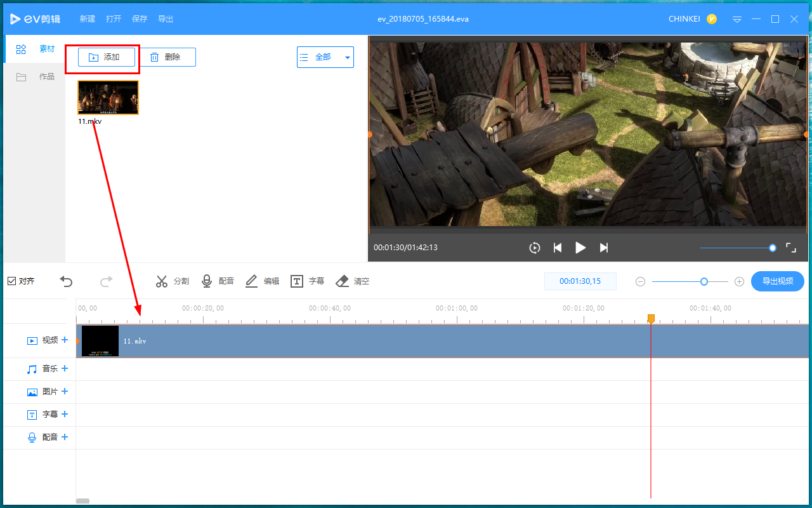Select the 11.mkv thumbnail in materials
The image size is (812, 508).
(108, 98)
